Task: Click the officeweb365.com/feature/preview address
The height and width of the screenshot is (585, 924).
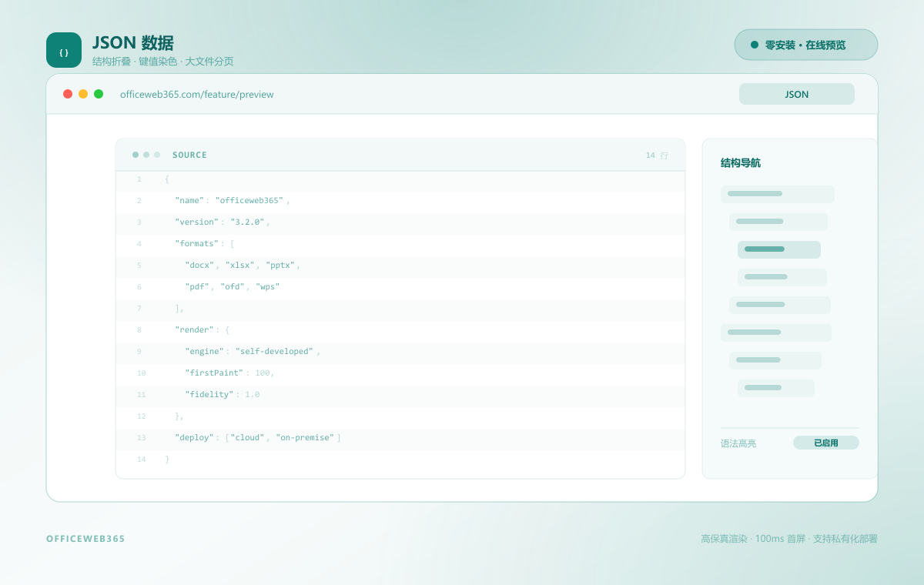Action: pos(197,95)
